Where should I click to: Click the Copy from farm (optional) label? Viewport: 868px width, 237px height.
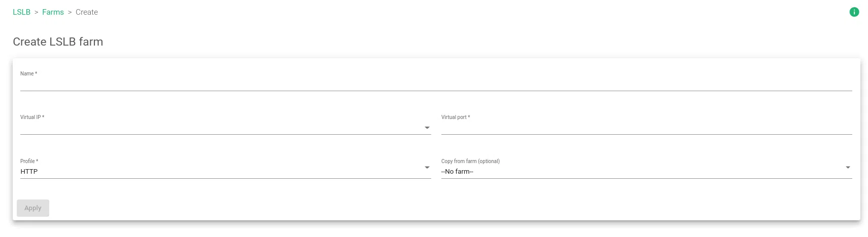coord(470,162)
